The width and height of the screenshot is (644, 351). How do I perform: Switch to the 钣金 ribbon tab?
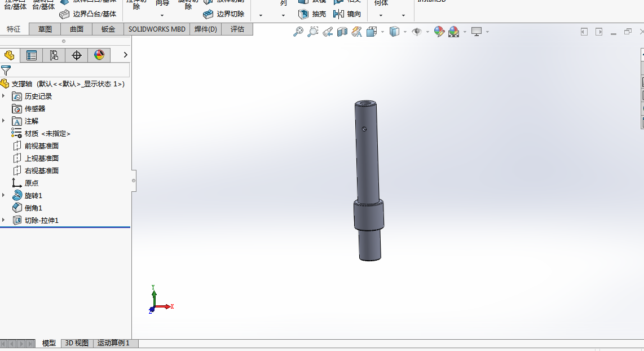(108, 29)
